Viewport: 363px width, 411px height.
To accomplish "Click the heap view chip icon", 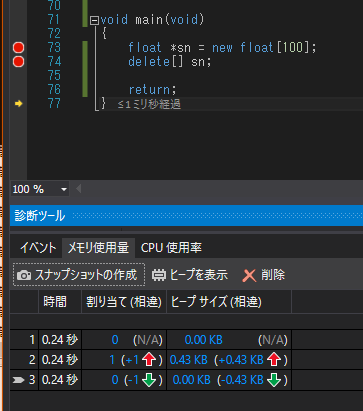I will (x=159, y=275).
